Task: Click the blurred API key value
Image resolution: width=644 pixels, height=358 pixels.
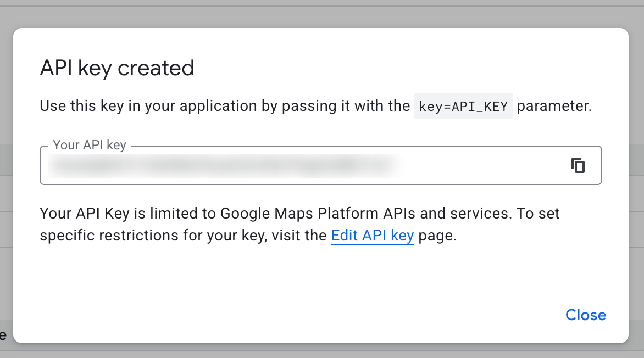Action: pyautogui.click(x=220, y=165)
